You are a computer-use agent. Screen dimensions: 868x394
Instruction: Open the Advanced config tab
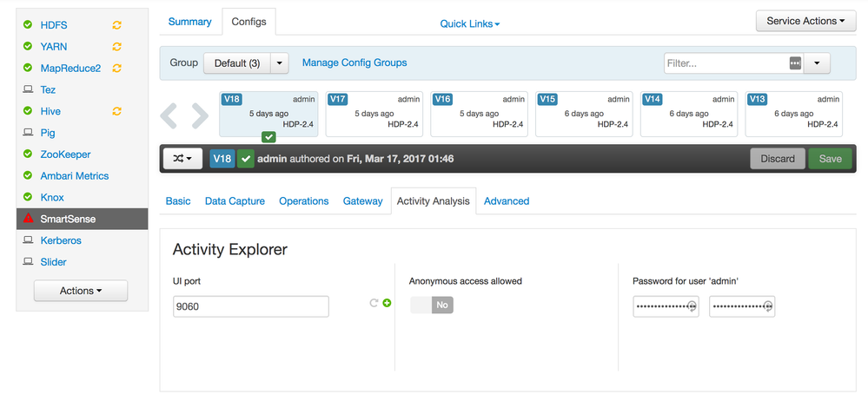(507, 201)
